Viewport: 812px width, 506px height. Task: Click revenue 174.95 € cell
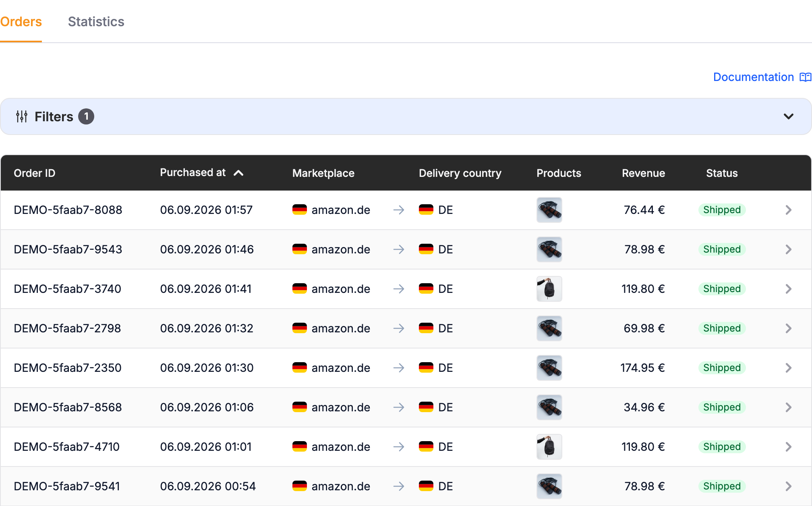click(x=642, y=368)
